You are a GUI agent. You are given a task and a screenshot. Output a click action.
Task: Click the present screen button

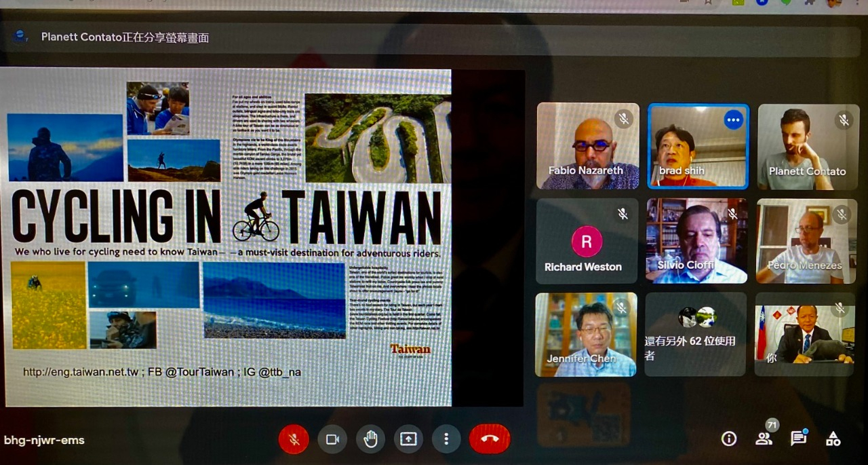coord(408,439)
